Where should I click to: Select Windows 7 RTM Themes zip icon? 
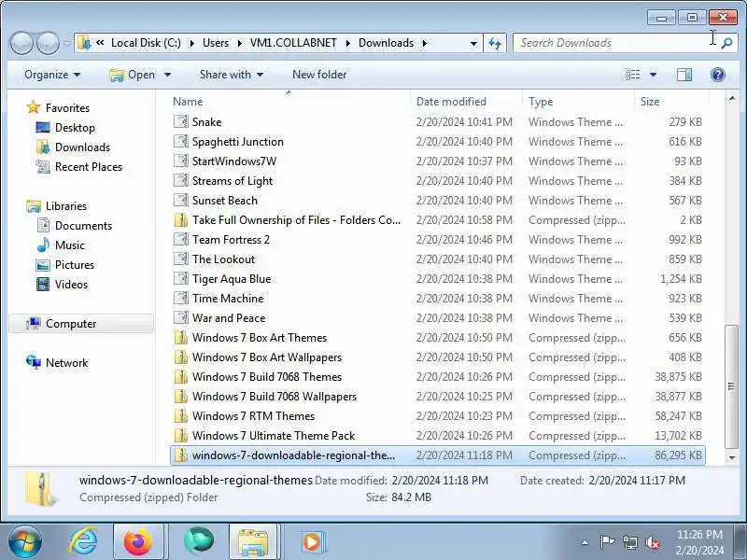(x=180, y=415)
